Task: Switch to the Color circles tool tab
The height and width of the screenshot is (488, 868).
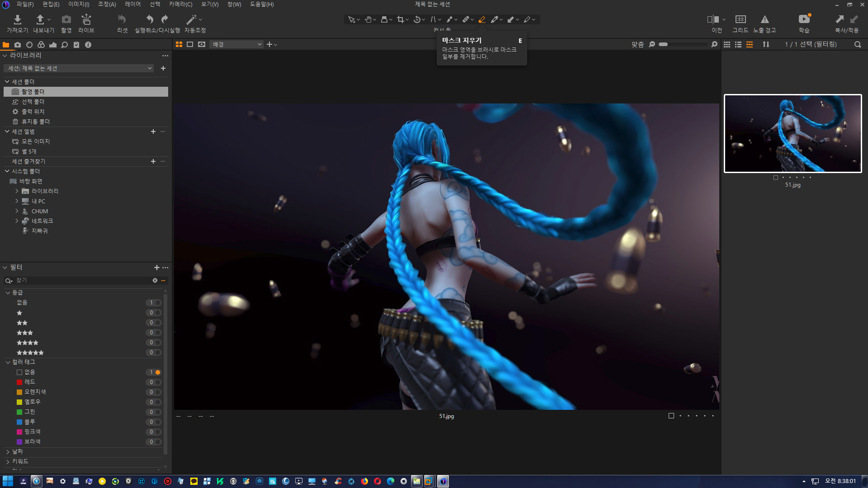Action: point(41,45)
